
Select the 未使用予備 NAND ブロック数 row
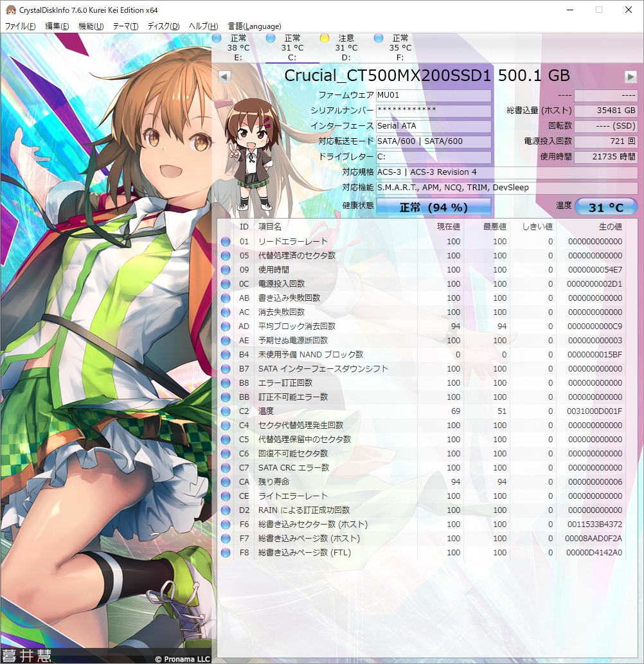310,355
